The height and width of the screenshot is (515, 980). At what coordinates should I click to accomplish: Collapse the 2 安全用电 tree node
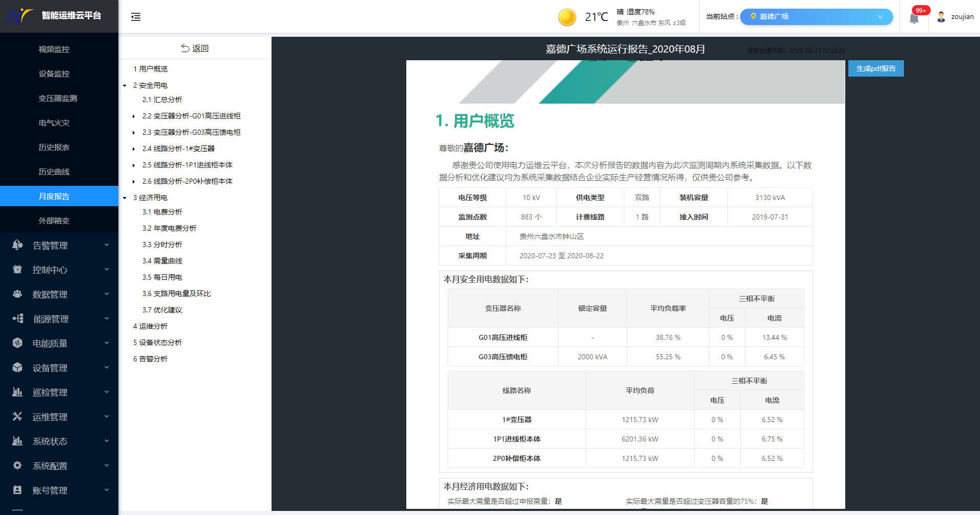125,86
